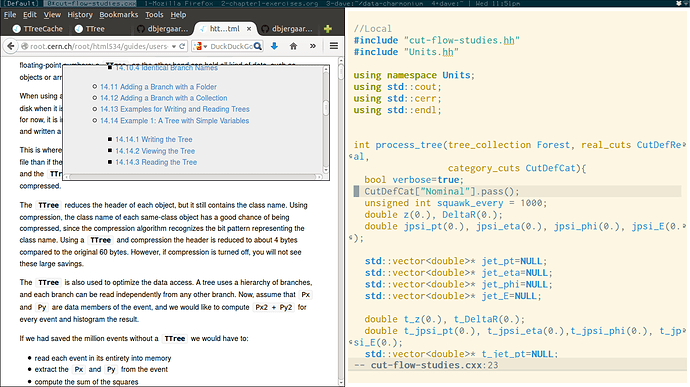
Task: Click "cut-flow-studies.hh" include in editor
Action: pyautogui.click(x=462, y=40)
